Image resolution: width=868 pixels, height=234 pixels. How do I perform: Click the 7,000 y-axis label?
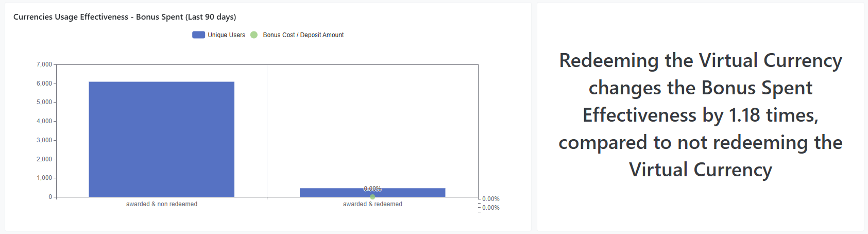(44, 64)
